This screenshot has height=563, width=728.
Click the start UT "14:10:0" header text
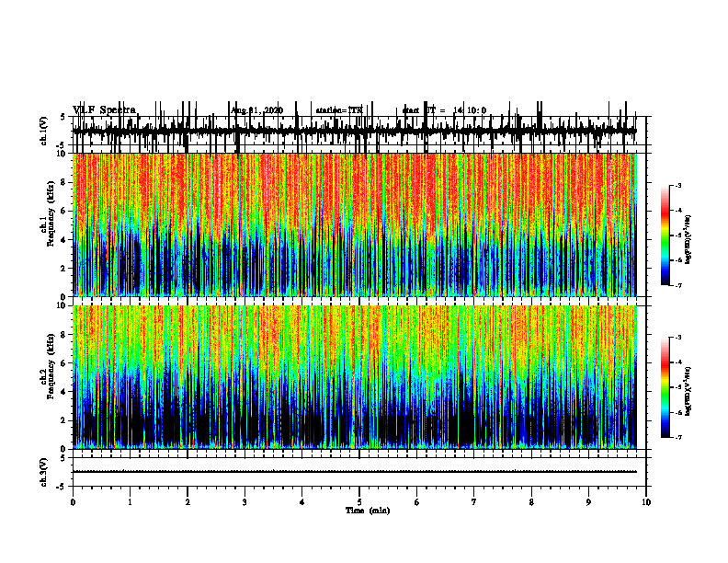(470, 110)
